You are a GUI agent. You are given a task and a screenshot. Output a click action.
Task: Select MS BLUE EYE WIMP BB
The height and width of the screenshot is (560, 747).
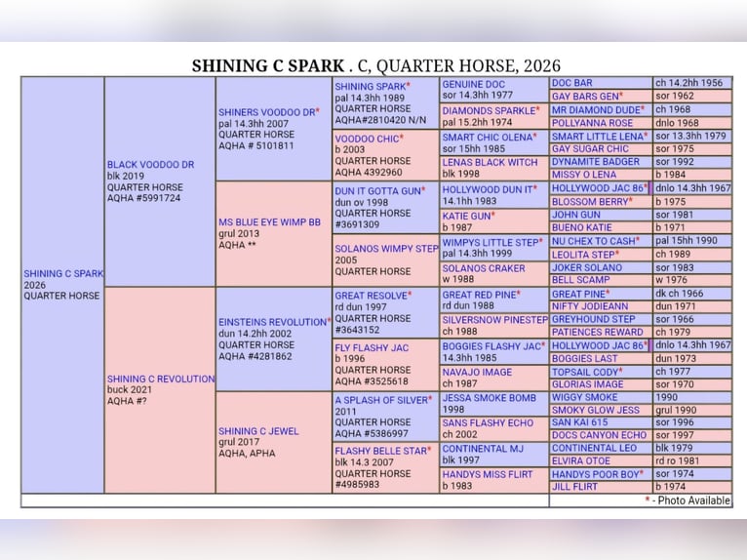(269, 221)
